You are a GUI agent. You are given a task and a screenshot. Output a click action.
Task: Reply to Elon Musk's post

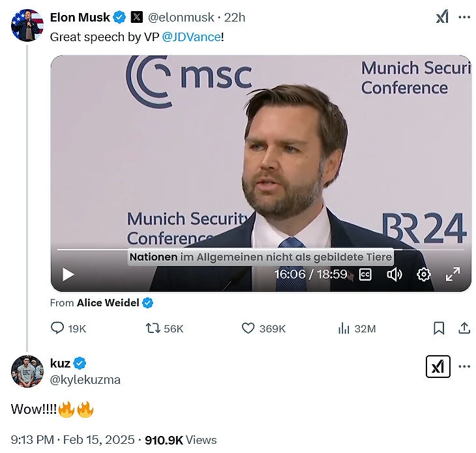[x=58, y=328]
